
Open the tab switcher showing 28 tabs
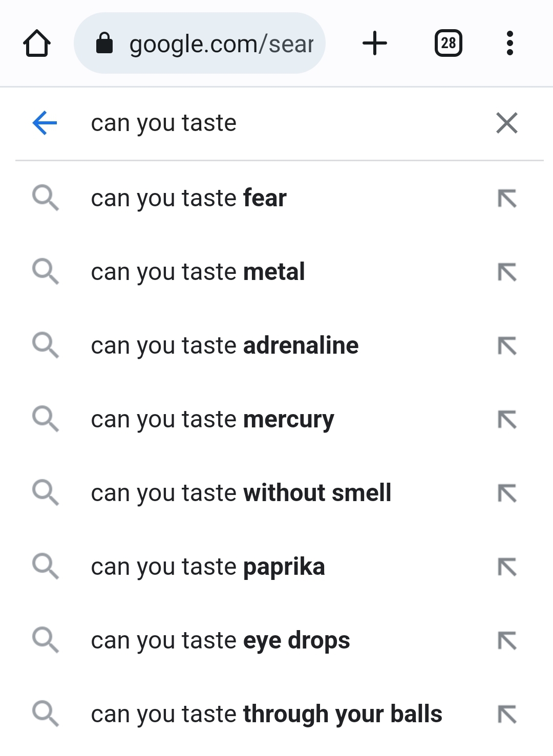click(448, 43)
